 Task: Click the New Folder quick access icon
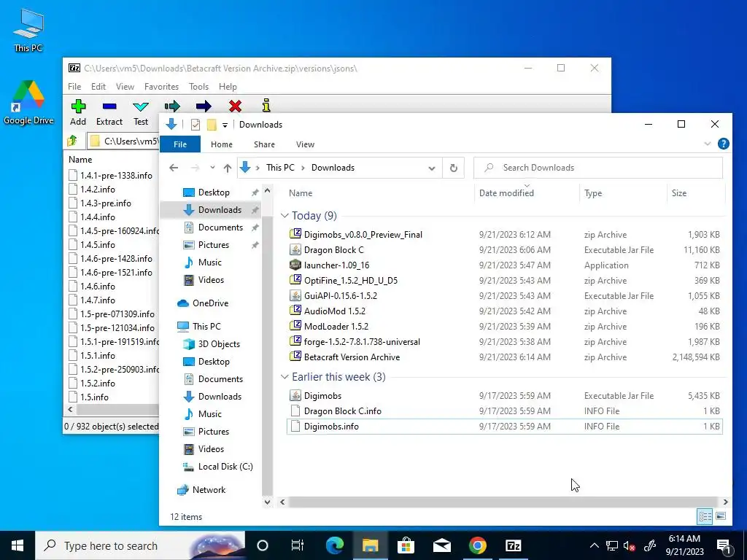[x=212, y=125]
